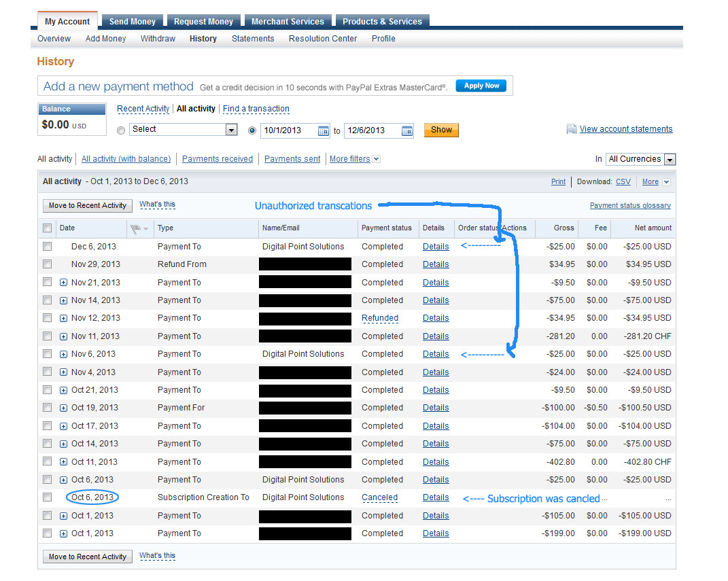Screen dimensions: 728x581
Task: Expand the Oct 14, 2013 transaction row
Action: click(64, 444)
